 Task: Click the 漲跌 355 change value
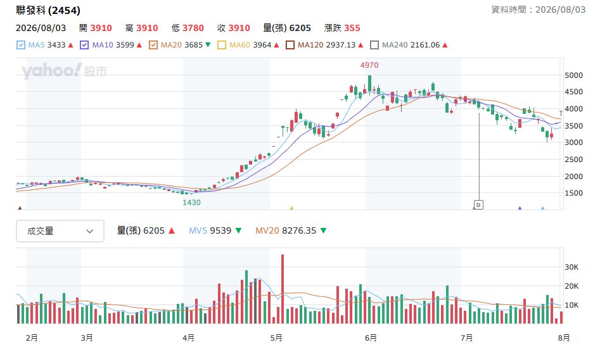[x=342, y=28]
